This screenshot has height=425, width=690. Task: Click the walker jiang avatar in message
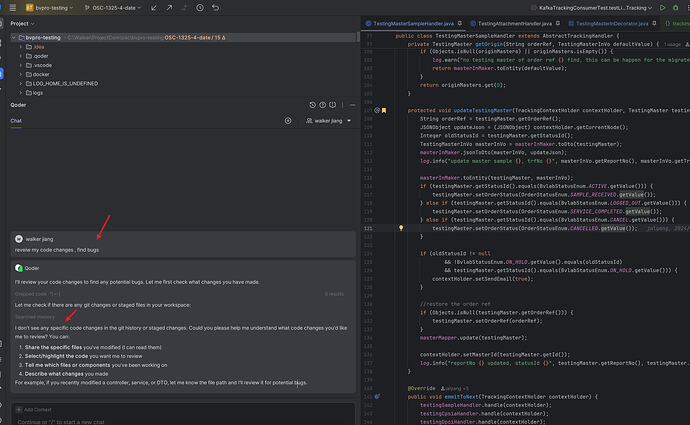pyautogui.click(x=19, y=239)
